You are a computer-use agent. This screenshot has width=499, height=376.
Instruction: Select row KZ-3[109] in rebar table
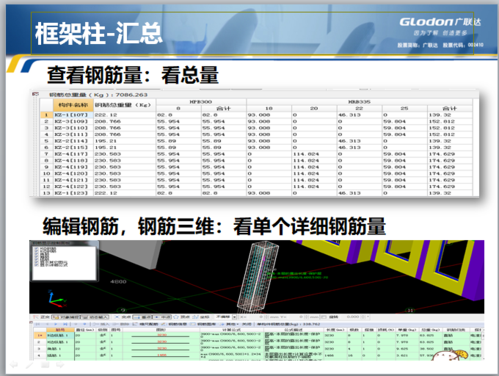(x=256, y=121)
